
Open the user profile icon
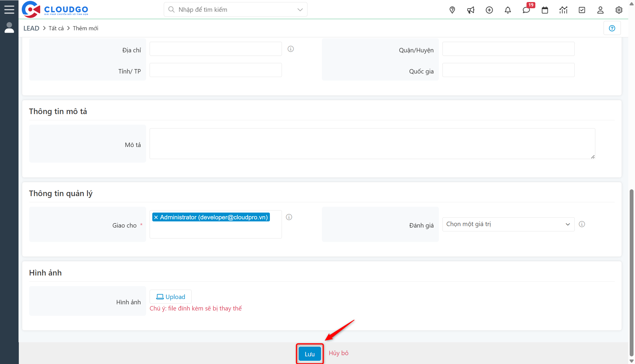click(x=600, y=10)
